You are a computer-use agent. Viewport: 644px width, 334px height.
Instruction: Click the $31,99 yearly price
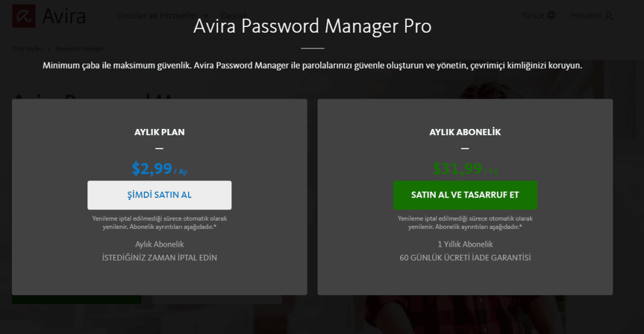click(458, 169)
